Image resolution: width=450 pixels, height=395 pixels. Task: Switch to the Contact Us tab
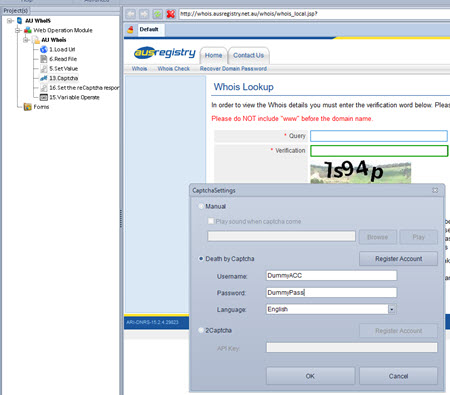249,56
